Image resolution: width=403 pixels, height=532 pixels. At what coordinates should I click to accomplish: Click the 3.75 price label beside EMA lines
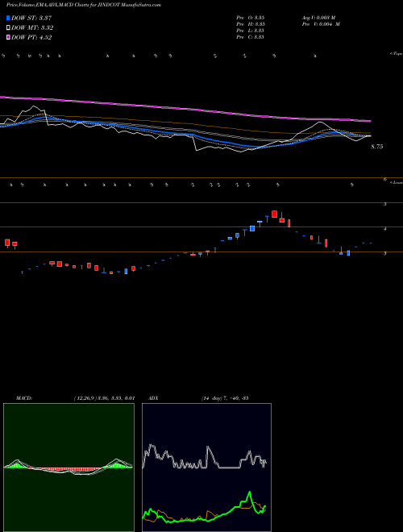click(377, 147)
